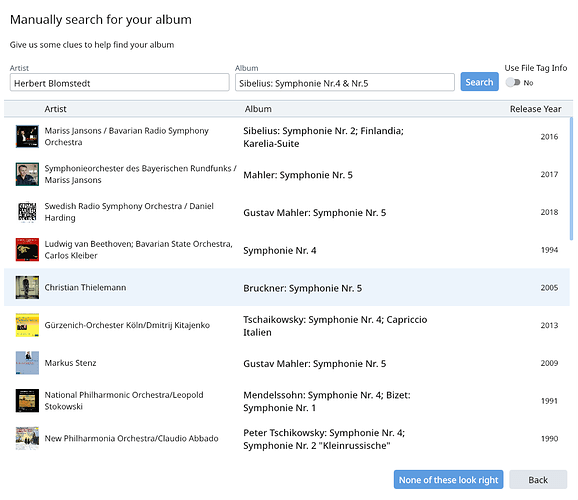Screen dimensions: 578x500
Task: Select Tschaikowsky: Symphonie Nr. 4; Capriccio Italien row
Action: tap(287, 325)
